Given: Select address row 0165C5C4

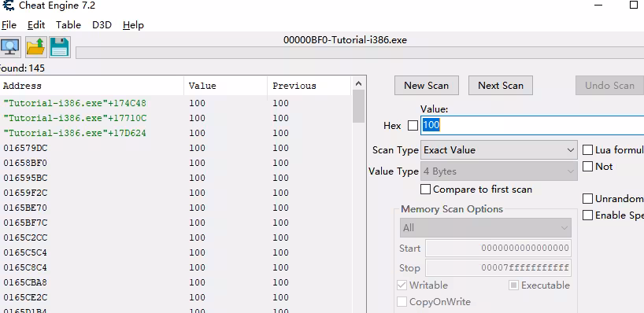Looking at the screenshot, I should 176,252.
